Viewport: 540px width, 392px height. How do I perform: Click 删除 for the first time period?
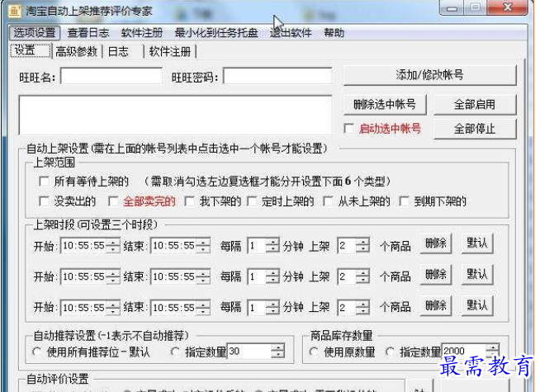click(x=436, y=243)
